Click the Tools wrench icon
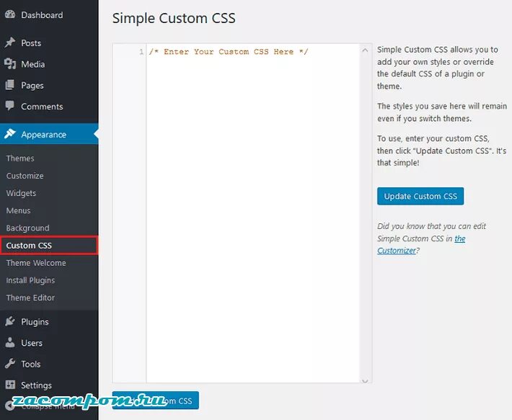The image size is (512, 420). point(10,364)
